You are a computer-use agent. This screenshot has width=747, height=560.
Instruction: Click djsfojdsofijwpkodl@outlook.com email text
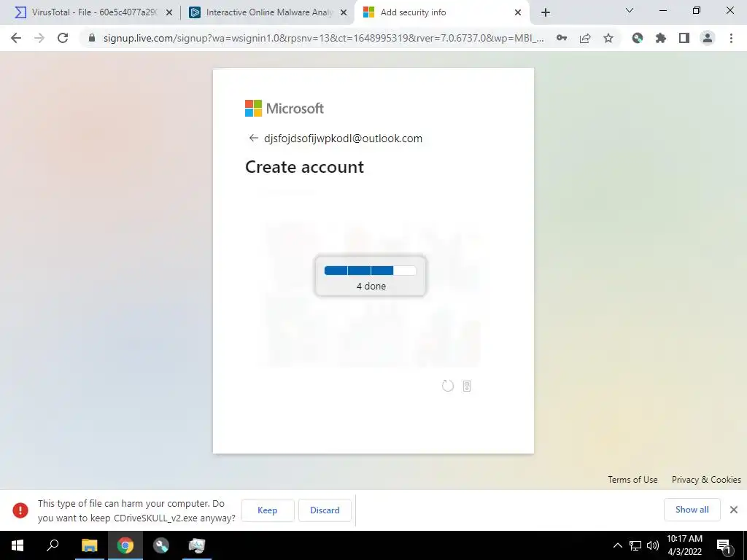(343, 139)
